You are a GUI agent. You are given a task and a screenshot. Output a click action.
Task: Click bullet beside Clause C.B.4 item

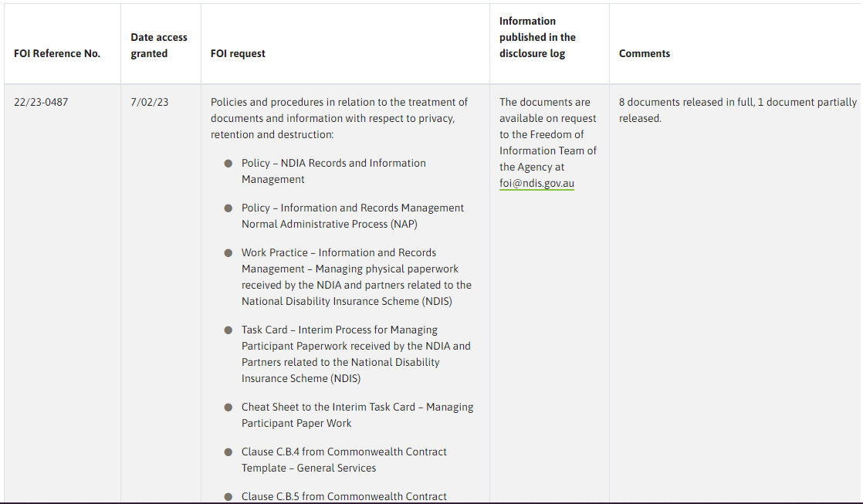tap(228, 452)
